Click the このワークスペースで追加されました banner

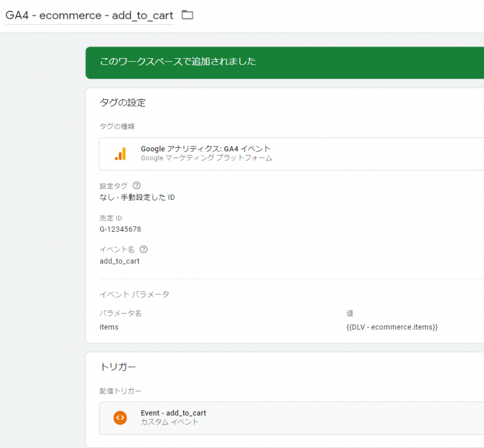click(x=284, y=62)
